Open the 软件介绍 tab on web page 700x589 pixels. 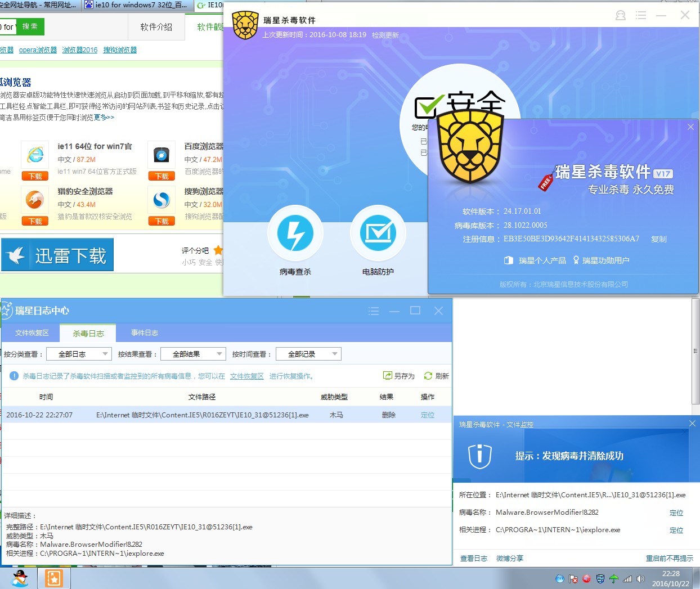click(x=156, y=27)
